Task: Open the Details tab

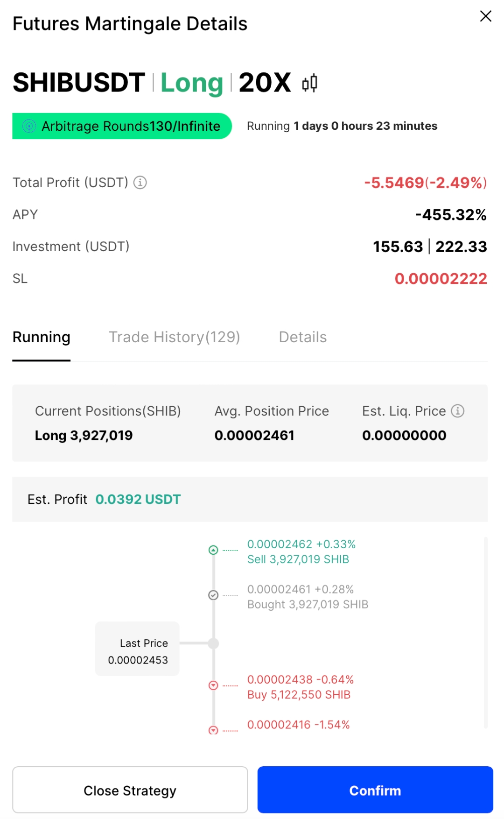Action: pos(302,337)
